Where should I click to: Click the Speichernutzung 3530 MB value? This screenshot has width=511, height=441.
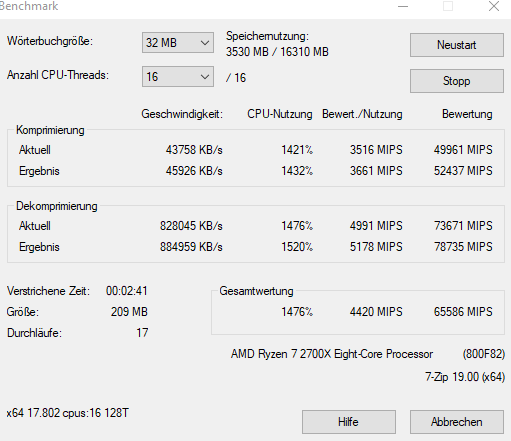247,52
